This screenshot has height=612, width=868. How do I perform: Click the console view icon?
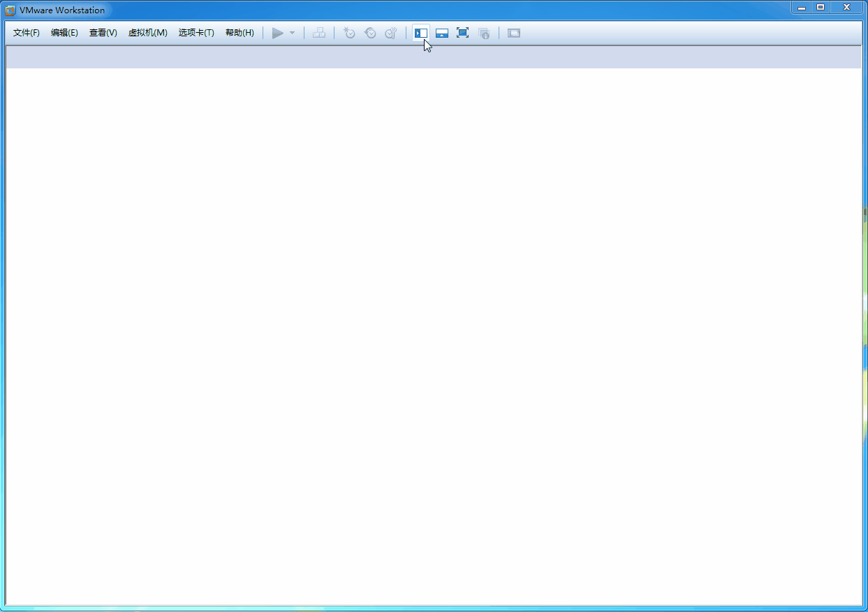point(514,33)
